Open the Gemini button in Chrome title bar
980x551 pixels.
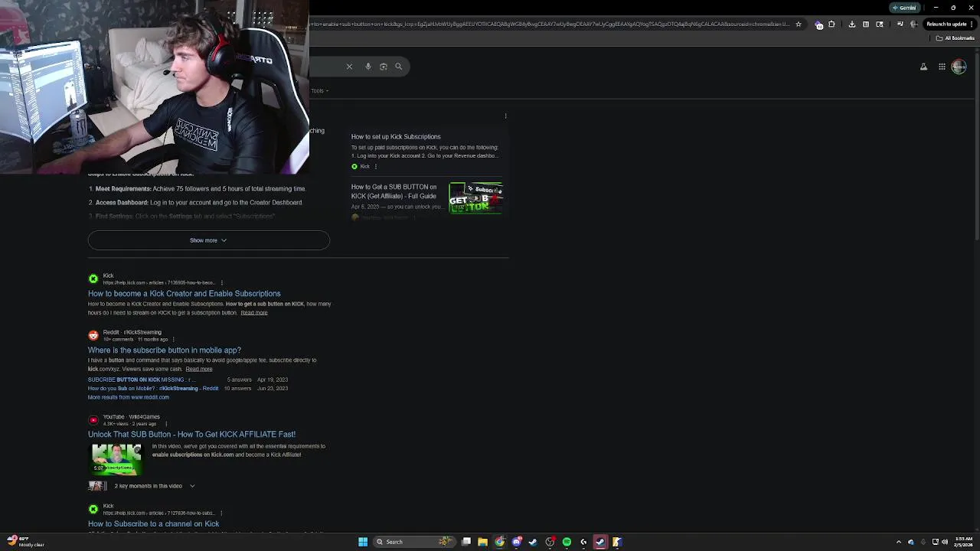[904, 8]
